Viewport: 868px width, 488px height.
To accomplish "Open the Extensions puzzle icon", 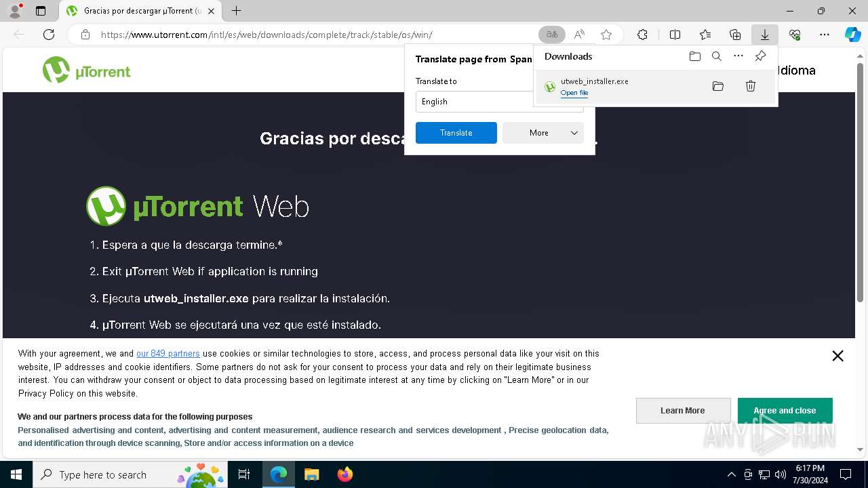I will coord(642,35).
